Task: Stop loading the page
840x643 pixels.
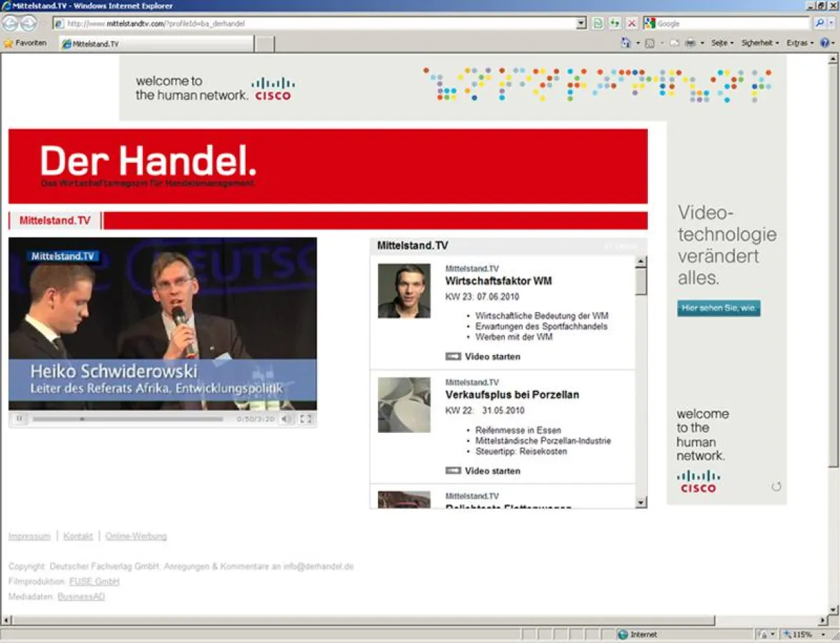Action: (x=631, y=23)
